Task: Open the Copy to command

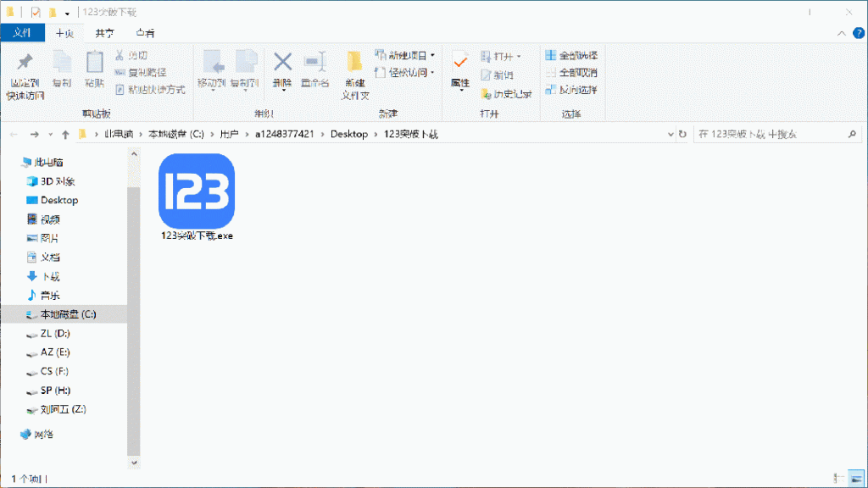Action: [245, 69]
